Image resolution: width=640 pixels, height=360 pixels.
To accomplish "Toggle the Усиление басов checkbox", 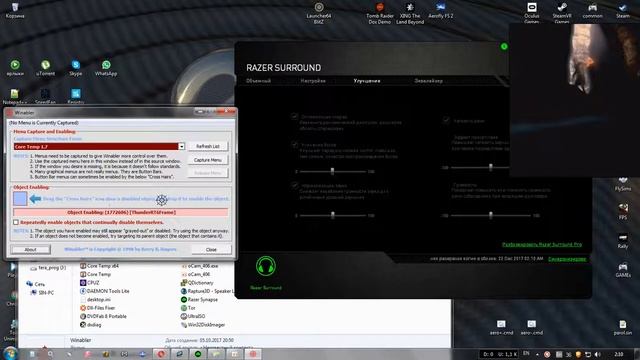I will pos(295,144).
